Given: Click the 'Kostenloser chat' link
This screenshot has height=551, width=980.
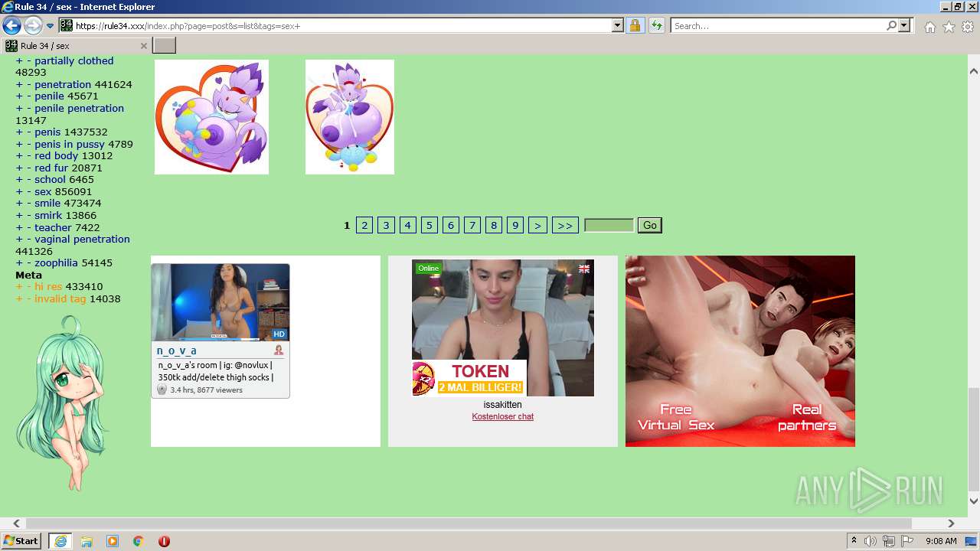Looking at the screenshot, I should pos(503,416).
